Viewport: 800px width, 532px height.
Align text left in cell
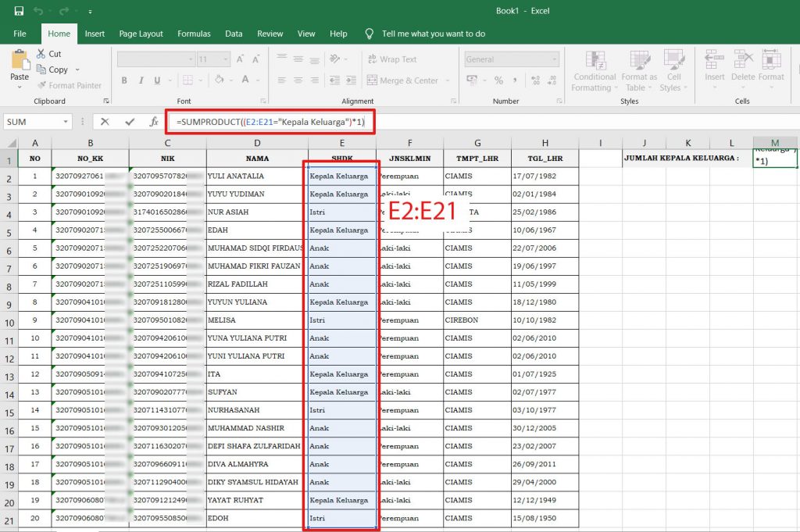coord(281,80)
